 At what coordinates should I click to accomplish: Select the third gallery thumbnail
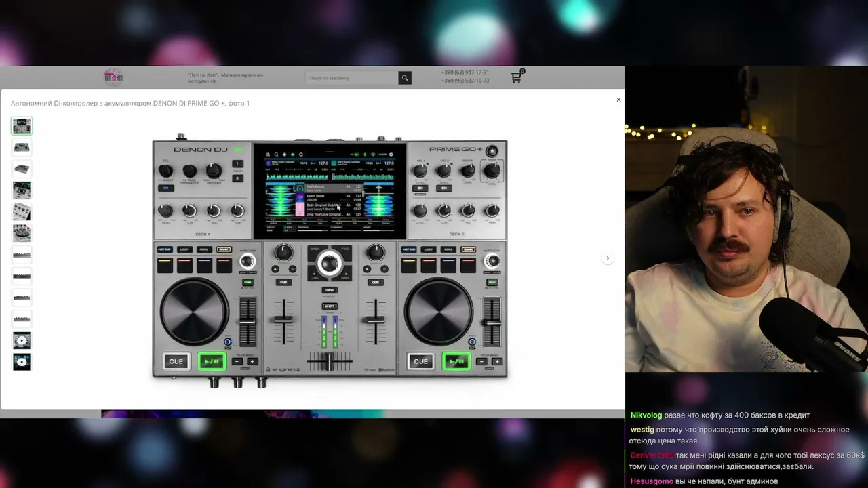pyautogui.click(x=22, y=169)
